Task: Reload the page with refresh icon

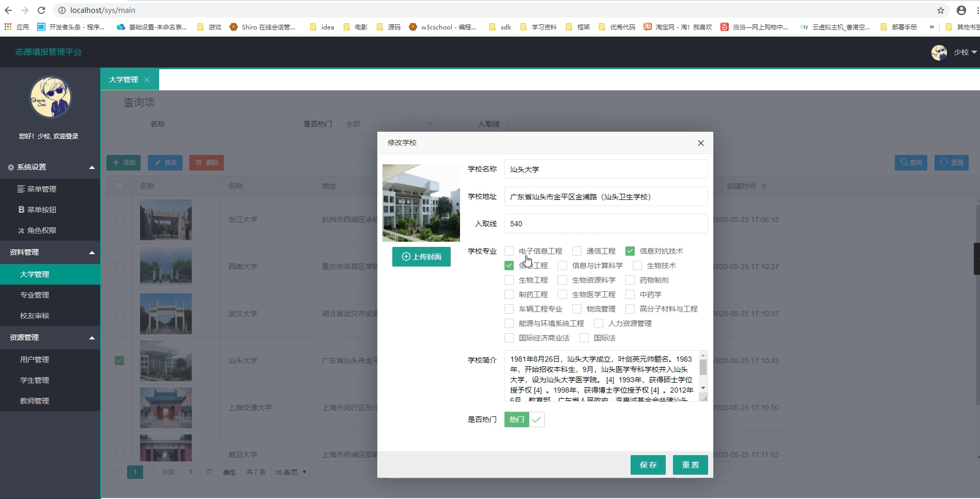Action: (41, 10)
